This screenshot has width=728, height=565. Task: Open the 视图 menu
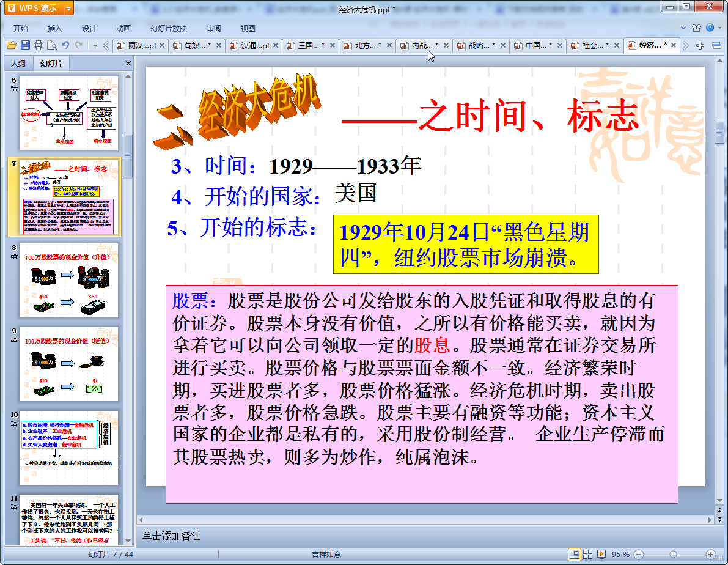tap(248, 28)
